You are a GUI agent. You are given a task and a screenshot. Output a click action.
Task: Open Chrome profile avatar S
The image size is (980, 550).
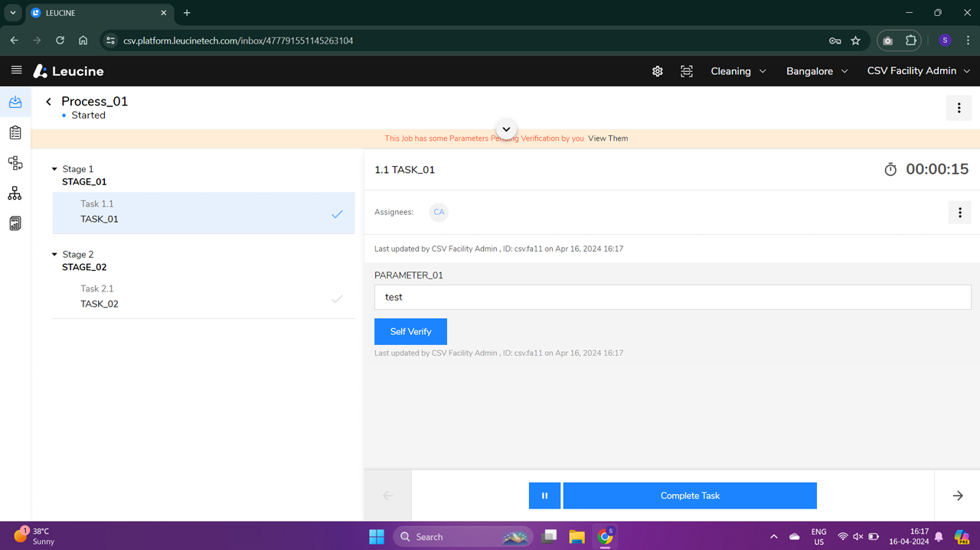(945, 41)
